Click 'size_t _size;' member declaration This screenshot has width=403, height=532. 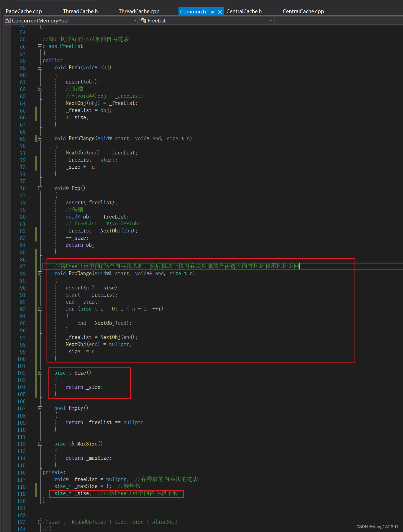point(73,493)
